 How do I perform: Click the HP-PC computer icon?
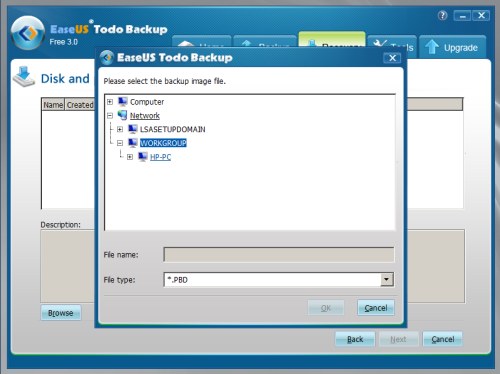[143, 157]
